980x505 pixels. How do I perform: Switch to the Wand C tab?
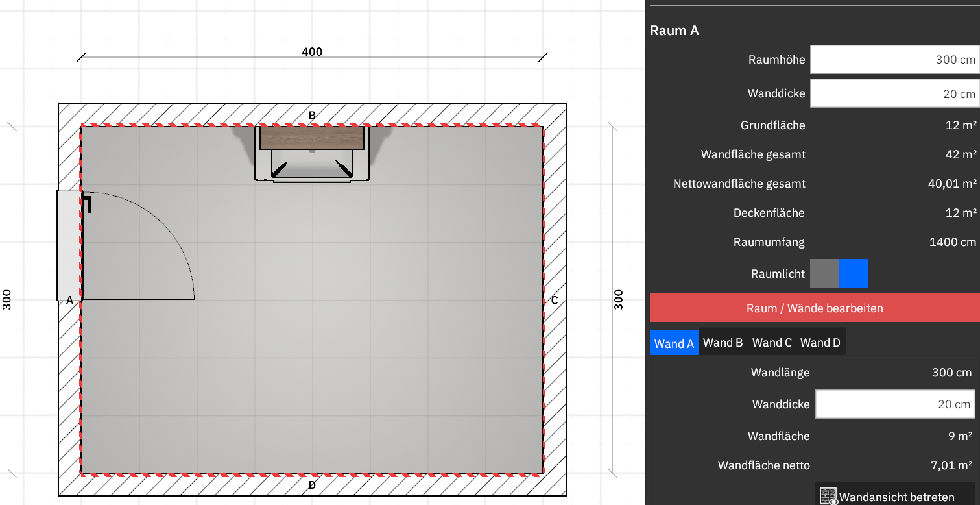tap(772, 343)
